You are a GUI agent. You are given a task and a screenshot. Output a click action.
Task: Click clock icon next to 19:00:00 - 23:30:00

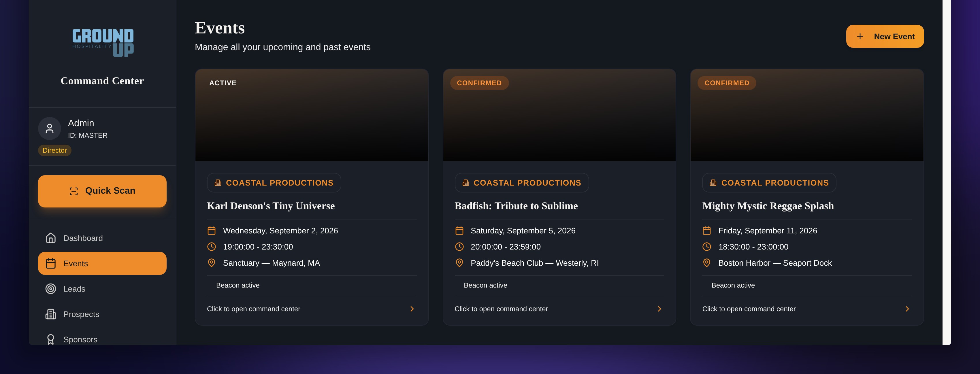point(212,247)
